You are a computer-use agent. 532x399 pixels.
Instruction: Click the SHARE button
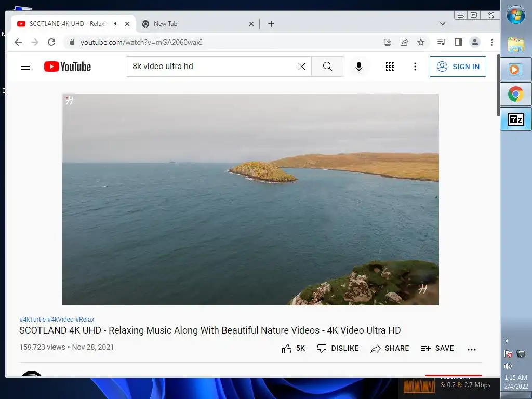[390, 349]
